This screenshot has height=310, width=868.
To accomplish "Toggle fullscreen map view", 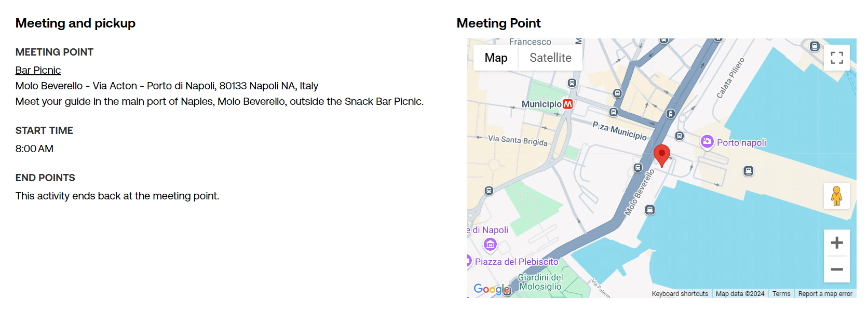I will click(836, 58).
